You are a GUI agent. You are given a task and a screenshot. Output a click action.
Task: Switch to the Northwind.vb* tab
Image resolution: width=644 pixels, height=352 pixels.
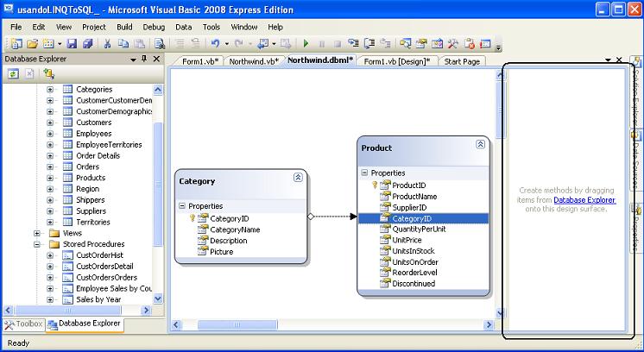click(254, 61)
